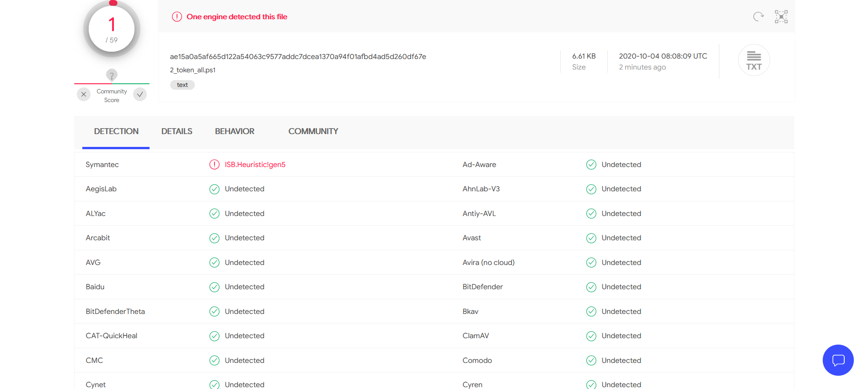Click the 2020-10-04 08:08:09 UTC timestamp

(x=663, y=56)
